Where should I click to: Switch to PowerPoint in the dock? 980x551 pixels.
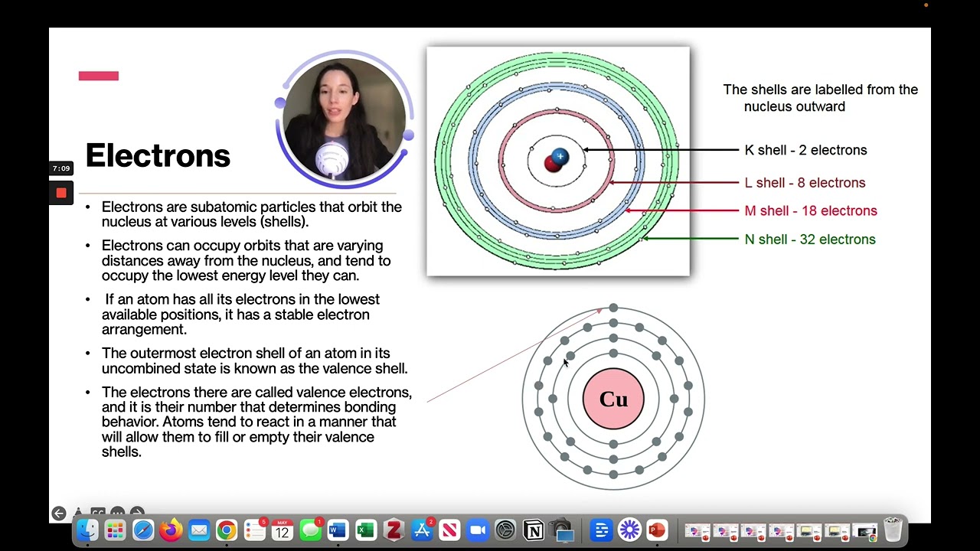tap(657, 530)
